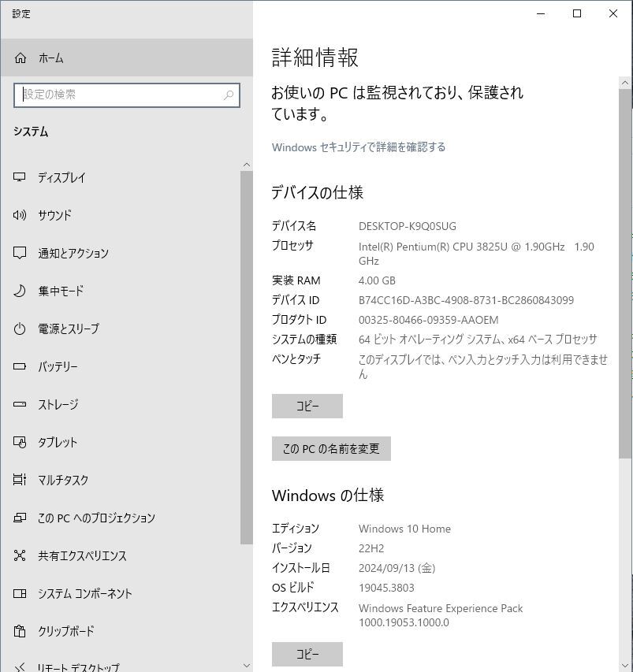Click the sidebar scroll down arrow

pyautogui.click(x=247, y=666)
